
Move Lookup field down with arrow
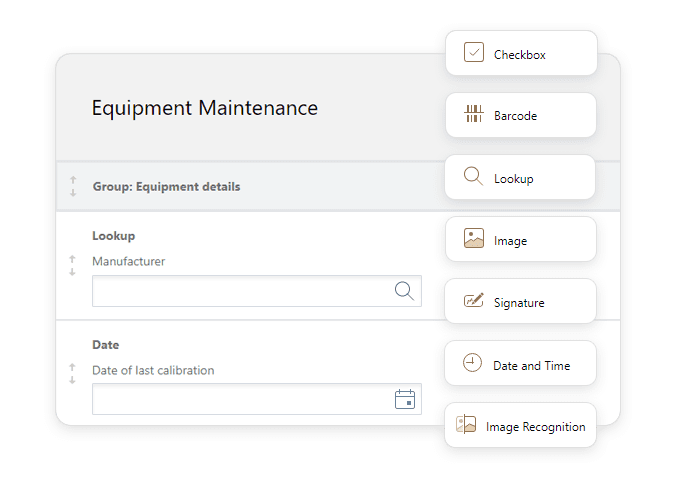click(72, 272)
